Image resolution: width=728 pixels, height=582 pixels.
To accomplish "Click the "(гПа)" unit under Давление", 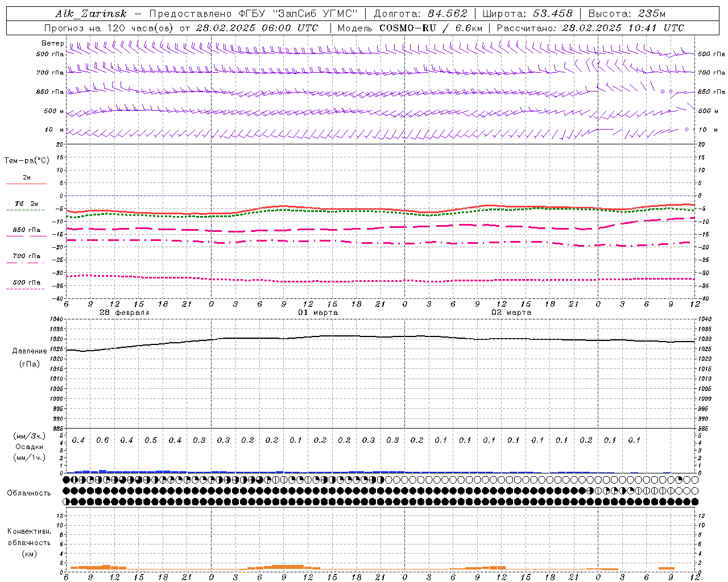I will point(30,364).
